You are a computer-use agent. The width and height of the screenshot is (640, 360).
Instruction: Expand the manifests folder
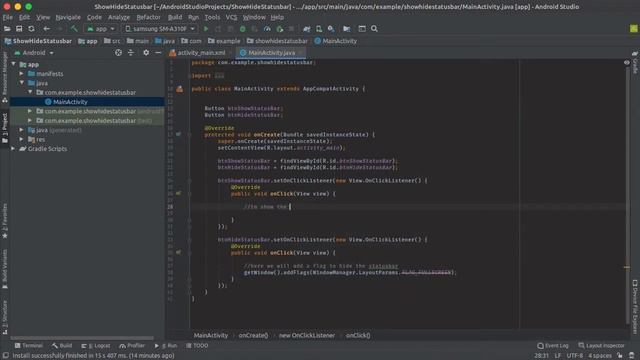21,74
